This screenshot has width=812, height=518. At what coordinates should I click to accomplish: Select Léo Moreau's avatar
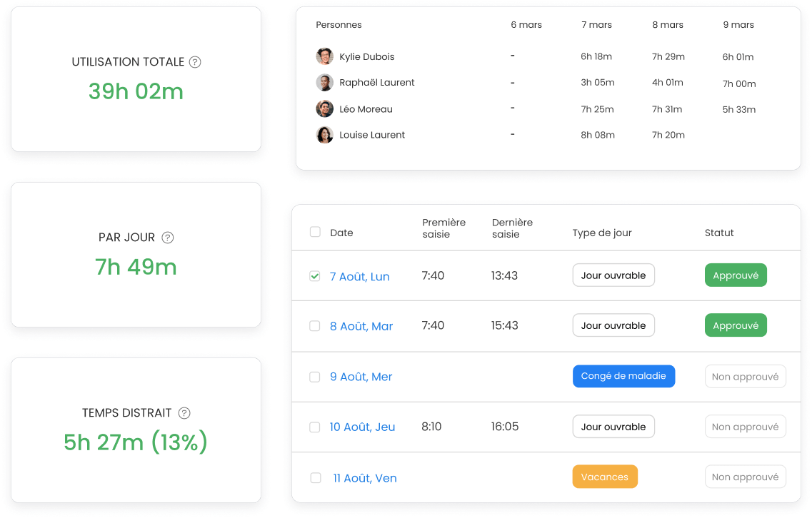coord(325,108)
